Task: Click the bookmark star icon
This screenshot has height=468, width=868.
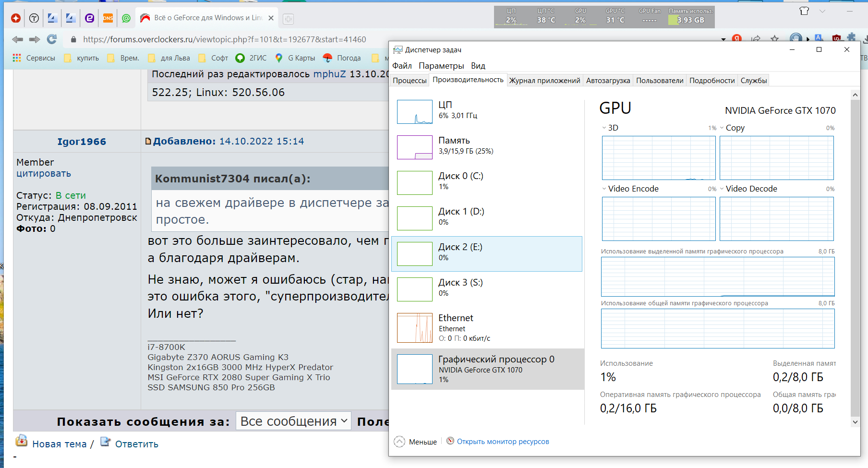Action: coord(774,39)
